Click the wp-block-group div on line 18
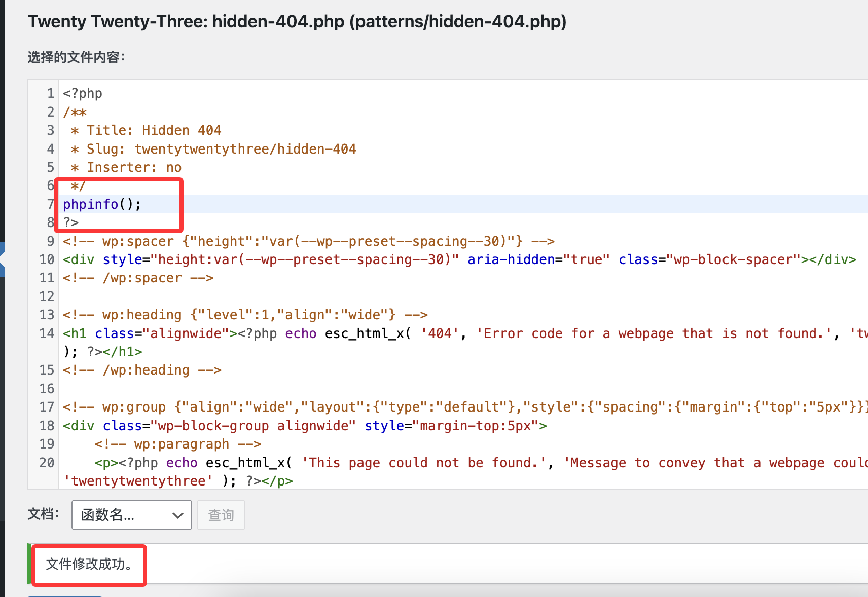Viewport: 868px width, 597px height. point(304,426)
